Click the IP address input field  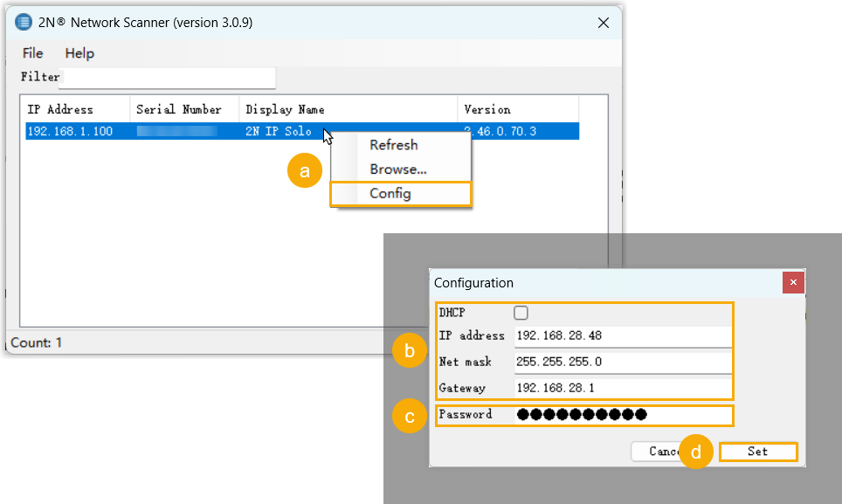(622, 336)
